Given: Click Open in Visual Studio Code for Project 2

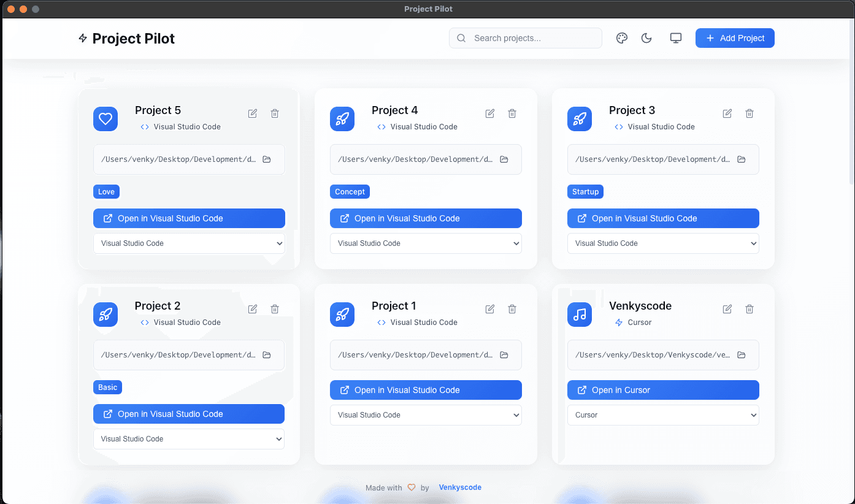Looking at the screenshot, I should pos(189,414).
